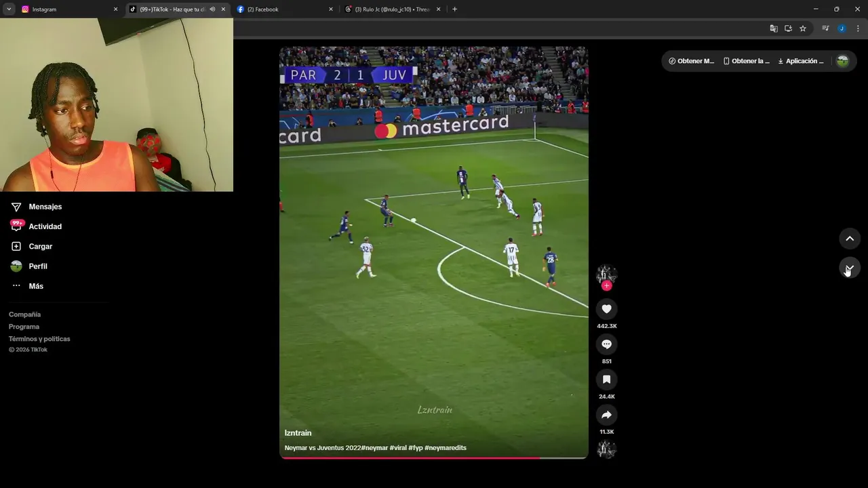The width and height of the screenshot is (868, 488).
Task: Follow lzntrain with the red plus button
Action: (x=606, y=286)
